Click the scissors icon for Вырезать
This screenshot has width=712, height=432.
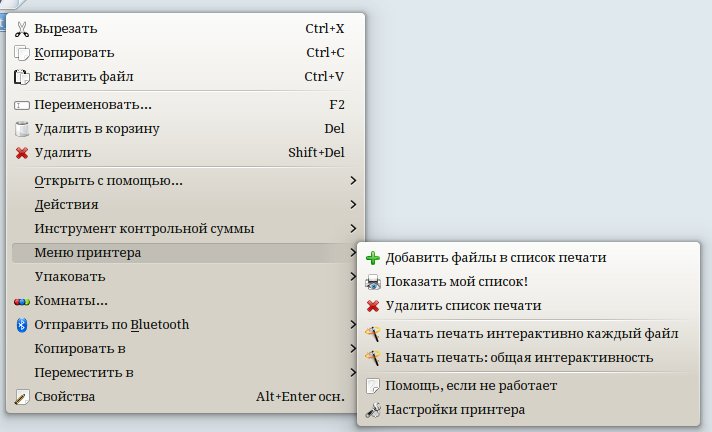coord(22,29)
